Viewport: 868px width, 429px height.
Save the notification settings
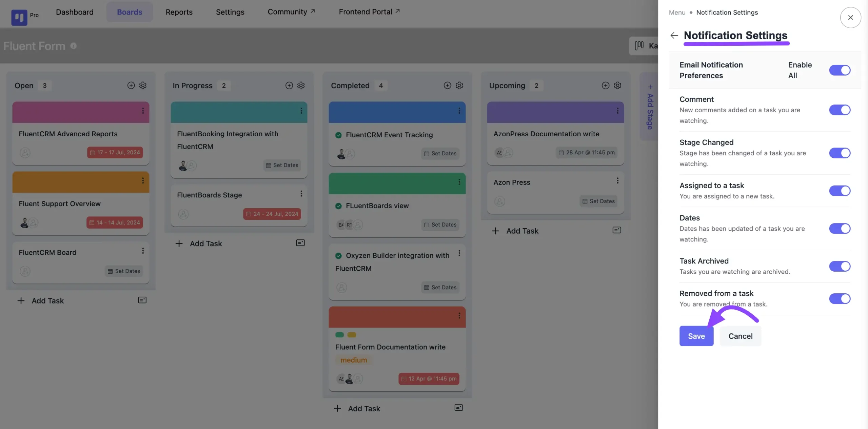click(x=696, y=336)
